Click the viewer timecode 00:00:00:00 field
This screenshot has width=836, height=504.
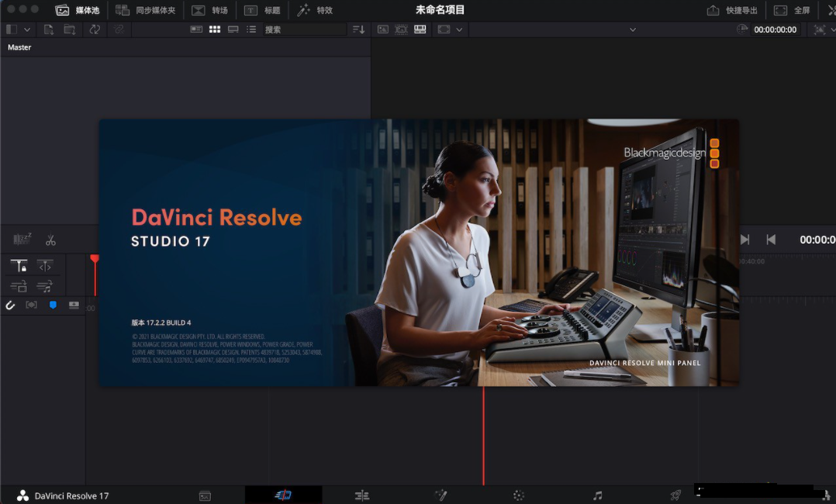click(x=776, y=29)
